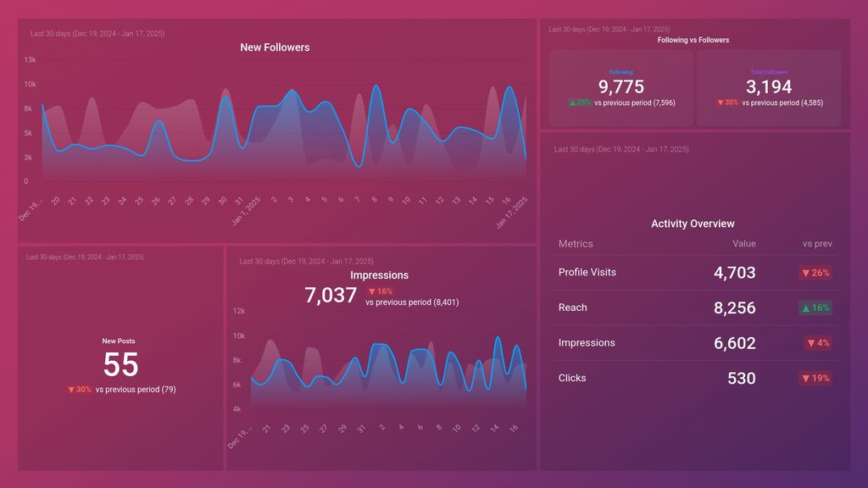Click the 4k label on Impressions axis
The height and width of the screenshot is (488, 868).
coord(237,409)
